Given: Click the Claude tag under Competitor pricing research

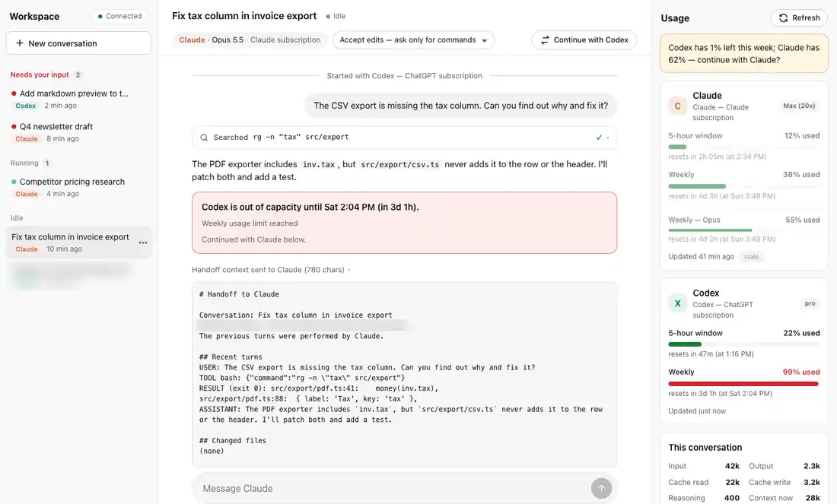Looking at the screenshot, I should 27,194.
